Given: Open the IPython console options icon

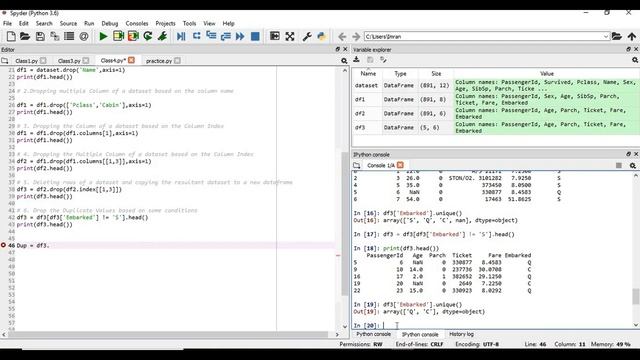Looking at the screenshot, I should [x=632, y=165].
